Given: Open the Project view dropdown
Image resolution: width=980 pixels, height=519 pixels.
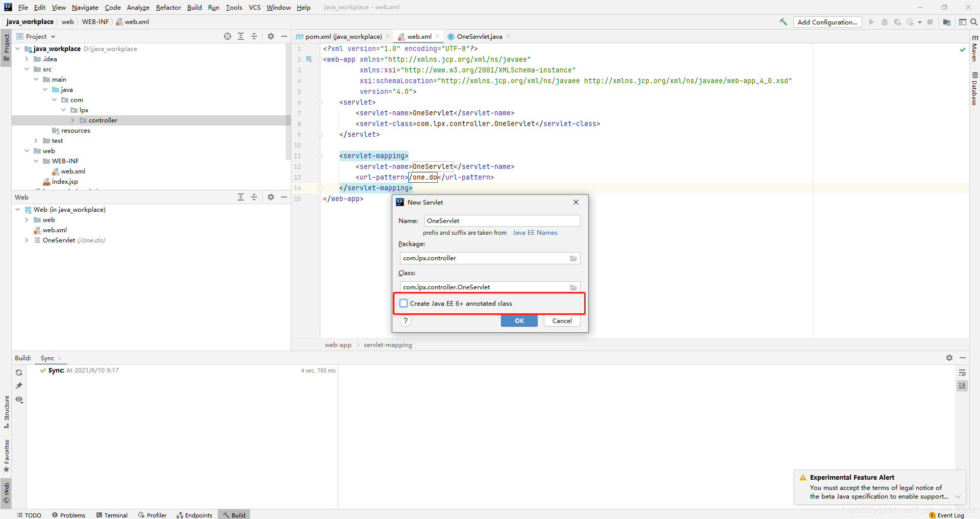Looking at the screenshot, I should (53, 36).
